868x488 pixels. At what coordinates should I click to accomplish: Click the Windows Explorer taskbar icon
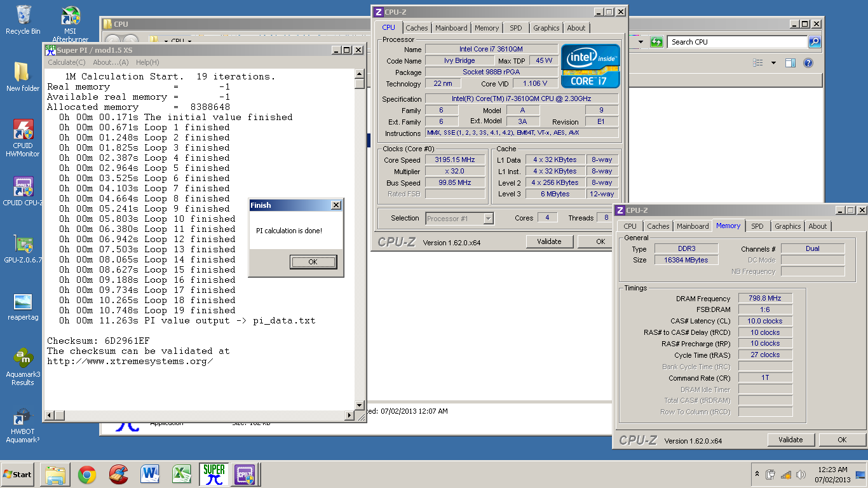point(55,475)
